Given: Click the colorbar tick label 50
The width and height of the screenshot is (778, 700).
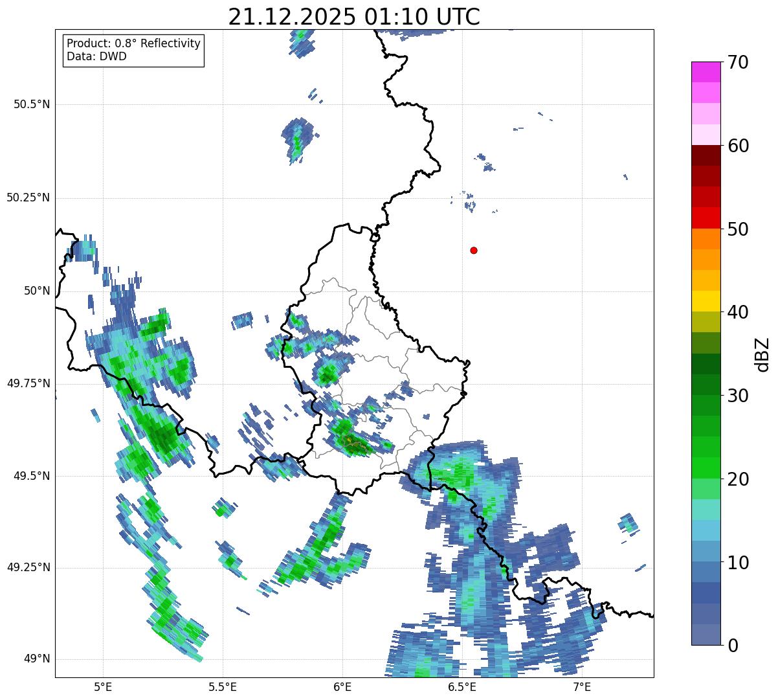Looking at the screenshot, I should (738, 229).
